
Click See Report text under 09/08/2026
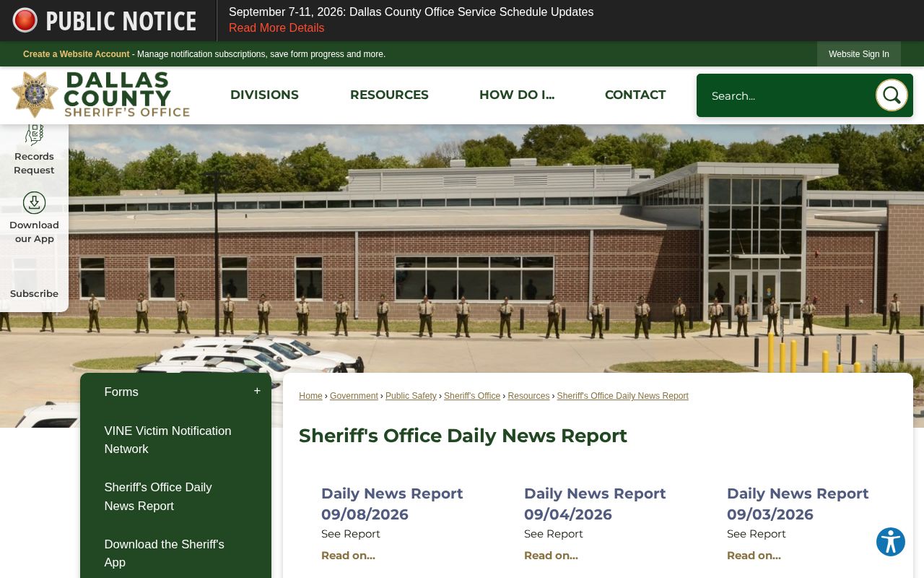(x=350, y=534)
